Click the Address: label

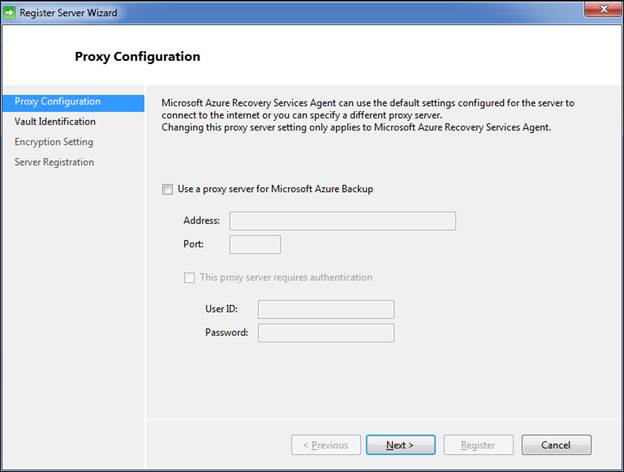click(x=201, y=220)
